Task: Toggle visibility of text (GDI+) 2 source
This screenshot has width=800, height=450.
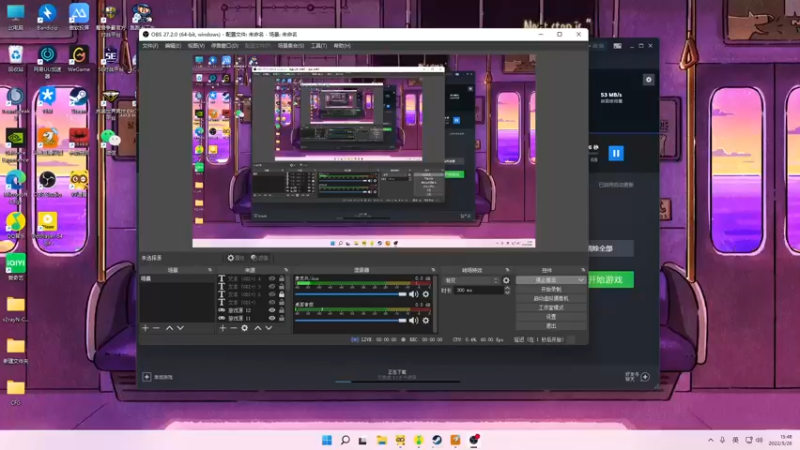Action: tap(272, 294)
